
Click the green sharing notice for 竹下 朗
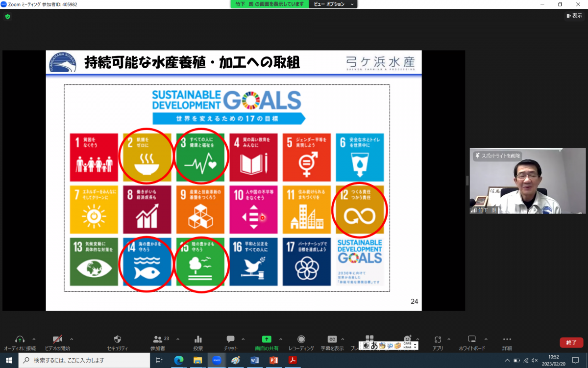coord(269,4)
